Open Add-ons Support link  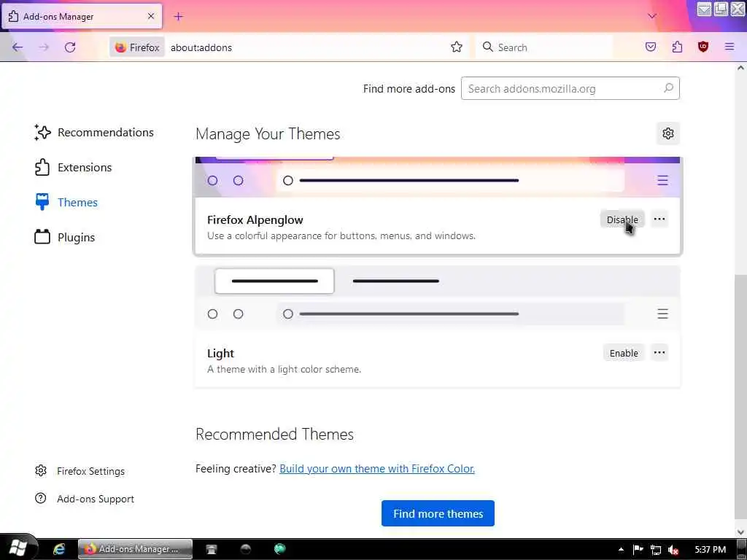85,499
